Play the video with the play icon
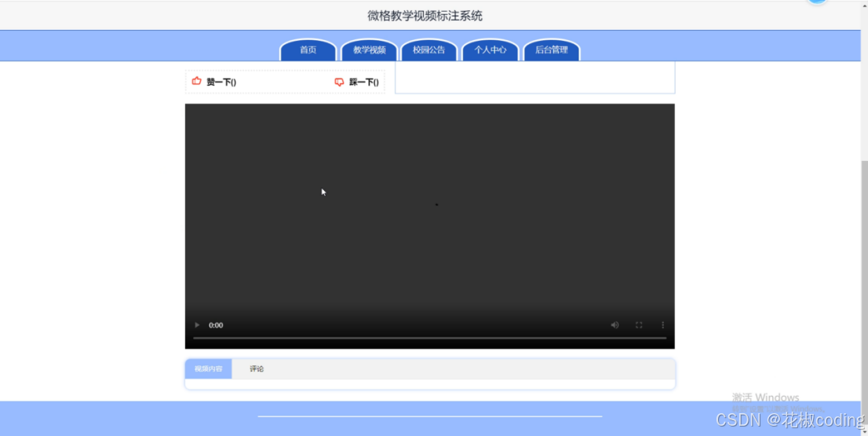The width and height of the screenshot is (868, 436). 197,325
